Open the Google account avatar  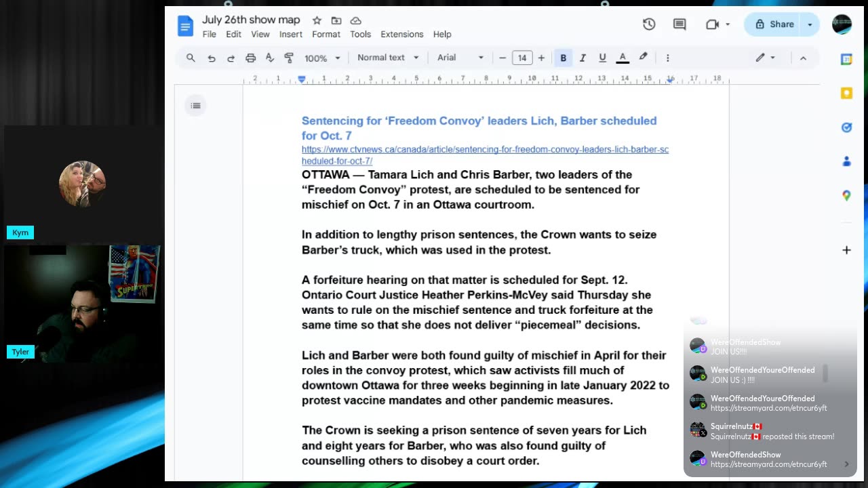pos(842,24)
